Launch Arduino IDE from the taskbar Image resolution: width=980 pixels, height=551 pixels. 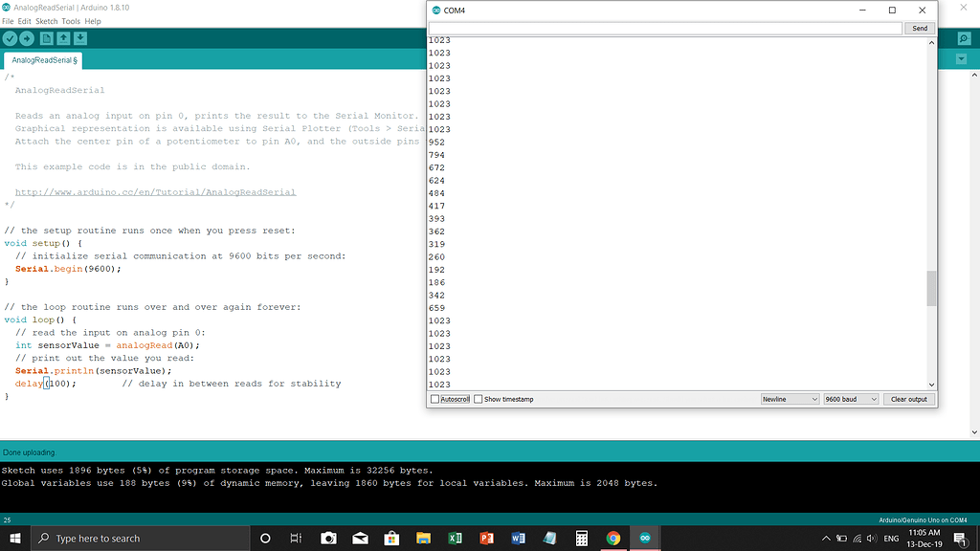644,538
